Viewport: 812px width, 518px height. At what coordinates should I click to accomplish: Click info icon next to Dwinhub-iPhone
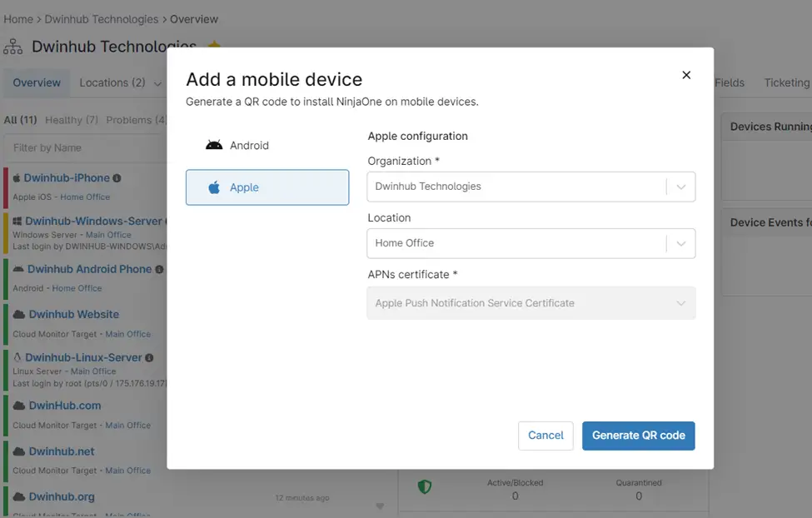117,178
